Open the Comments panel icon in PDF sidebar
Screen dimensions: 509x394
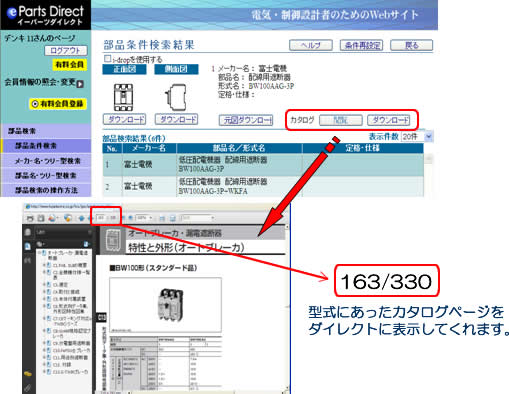28,374
